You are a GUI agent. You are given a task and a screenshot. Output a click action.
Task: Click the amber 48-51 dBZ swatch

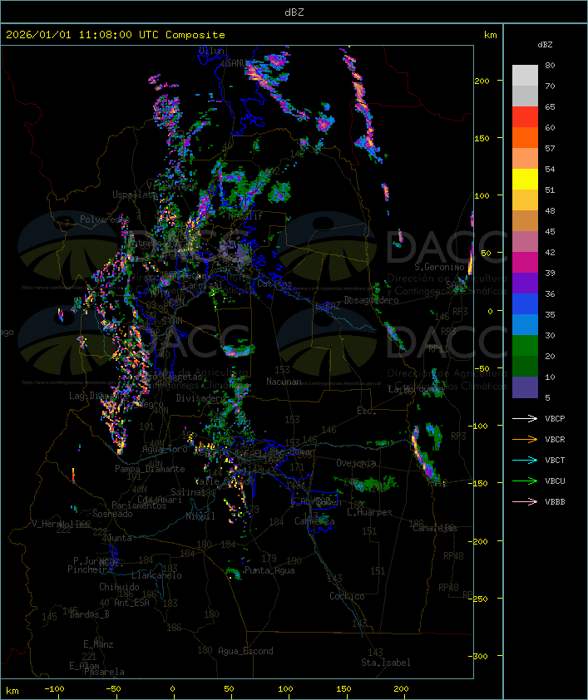pyautogui.click(x=525, y=200)
